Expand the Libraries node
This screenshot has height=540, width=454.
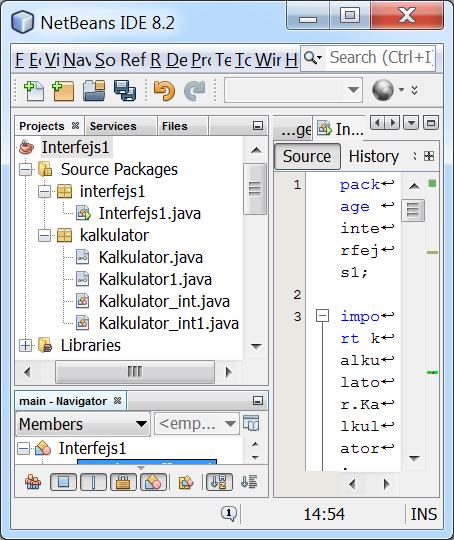click(25, 345)
